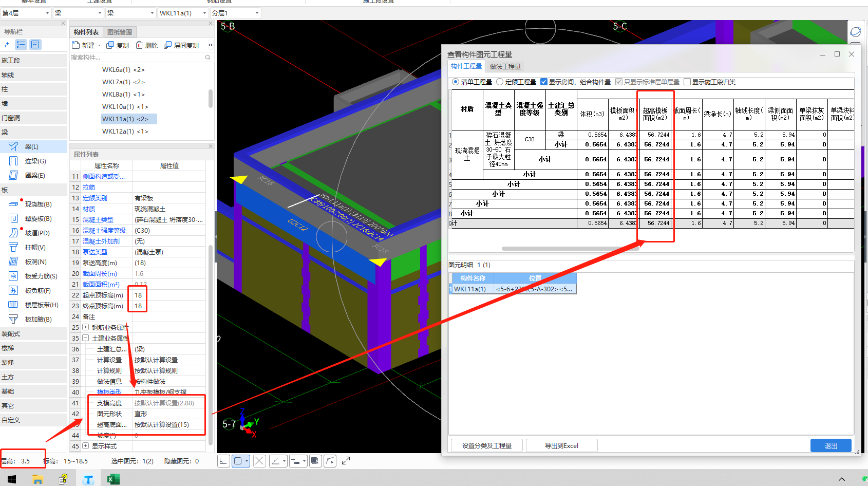This screenshot has width=868, height=486.
Task: Click the 导出到Excel button
Action: pos(561,445)
